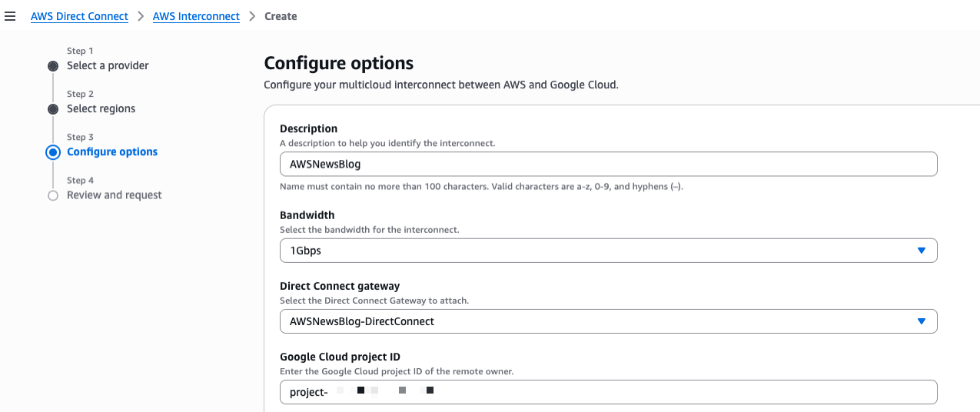Jump to Review and request step
The height and width of the screenshot is (412, 980).
[115, 195]
